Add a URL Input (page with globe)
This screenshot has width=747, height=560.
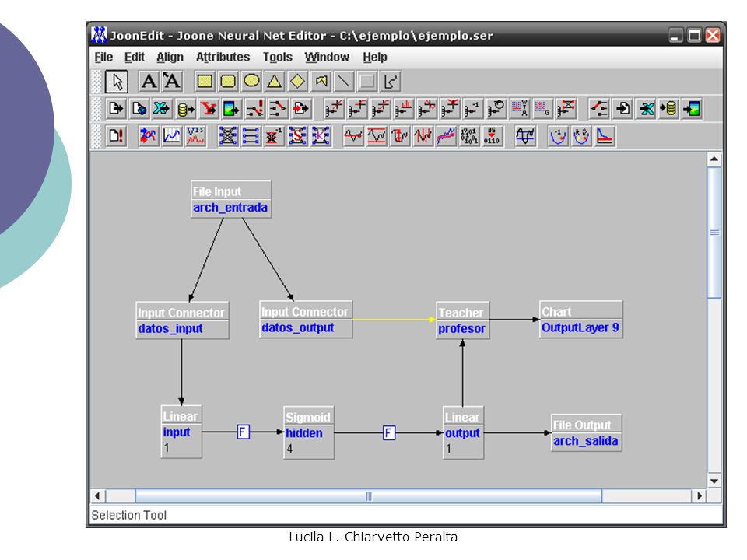click(x=139, y=109)
